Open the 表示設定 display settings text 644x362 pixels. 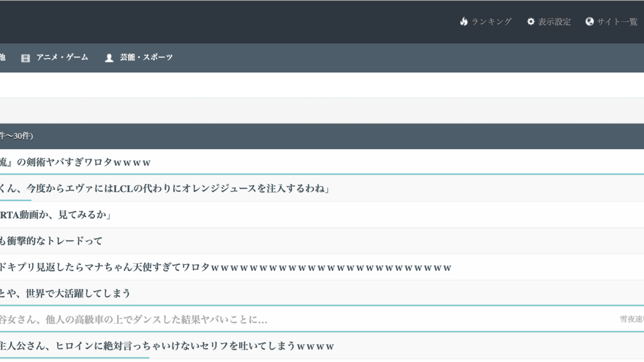coord(554,22)
